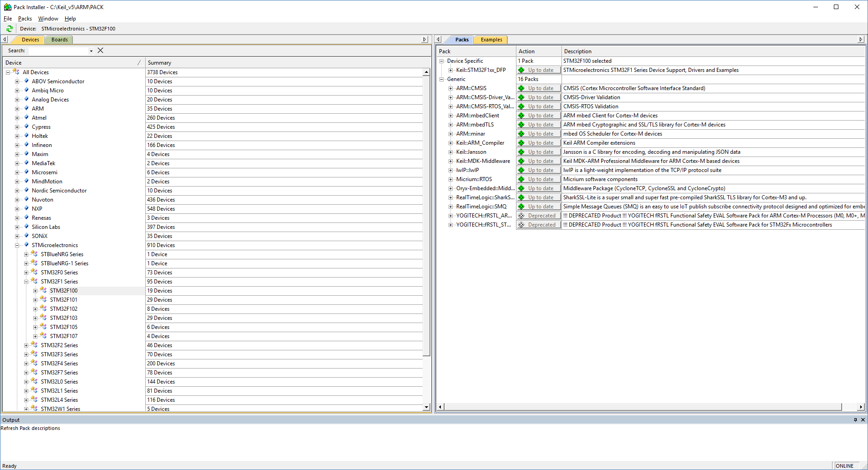The height and width of the screenshot is (470, 868).
Task: Click the packs pane horizontal scrollbar
Action: (643, 407)
